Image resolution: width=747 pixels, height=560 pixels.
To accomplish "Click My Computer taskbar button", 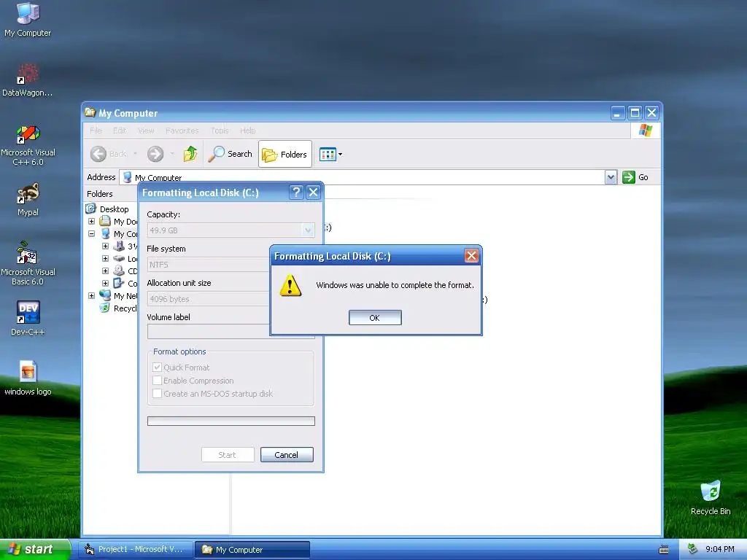I will coord(252,550).
